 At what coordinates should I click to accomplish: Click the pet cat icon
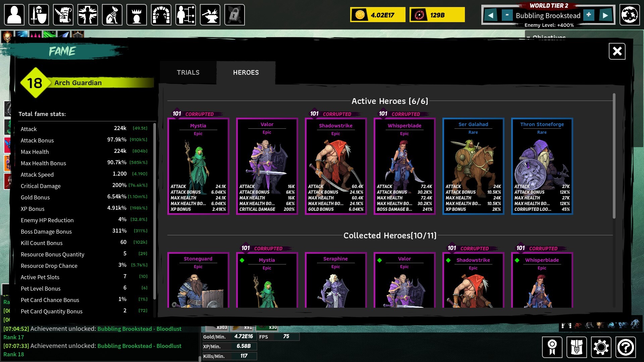112,15
